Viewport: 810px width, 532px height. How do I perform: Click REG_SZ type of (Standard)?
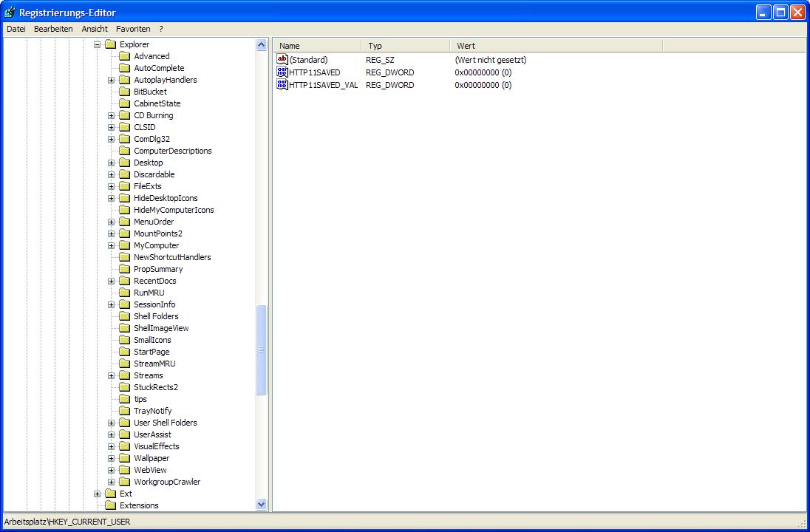click(x=380, y=60)
